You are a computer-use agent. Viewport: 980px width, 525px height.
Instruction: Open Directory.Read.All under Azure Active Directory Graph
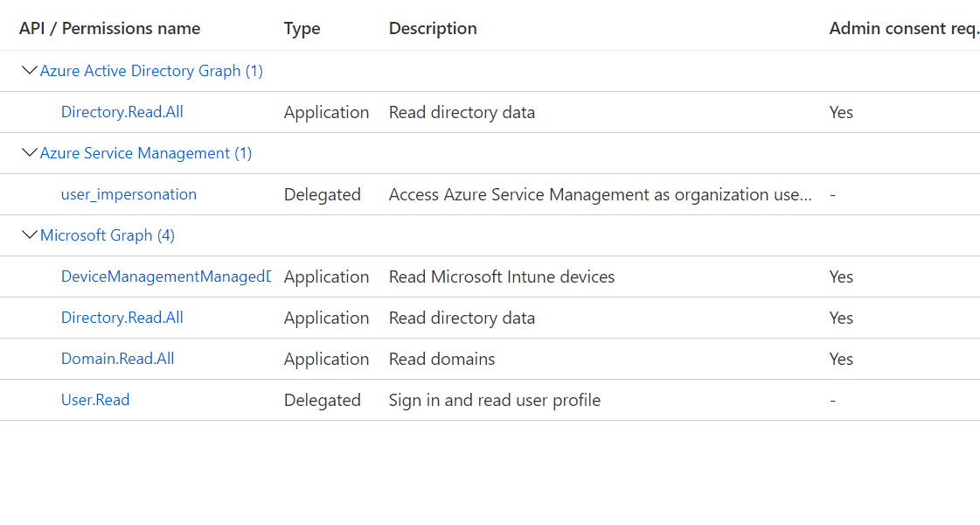[x=122, y=111]
